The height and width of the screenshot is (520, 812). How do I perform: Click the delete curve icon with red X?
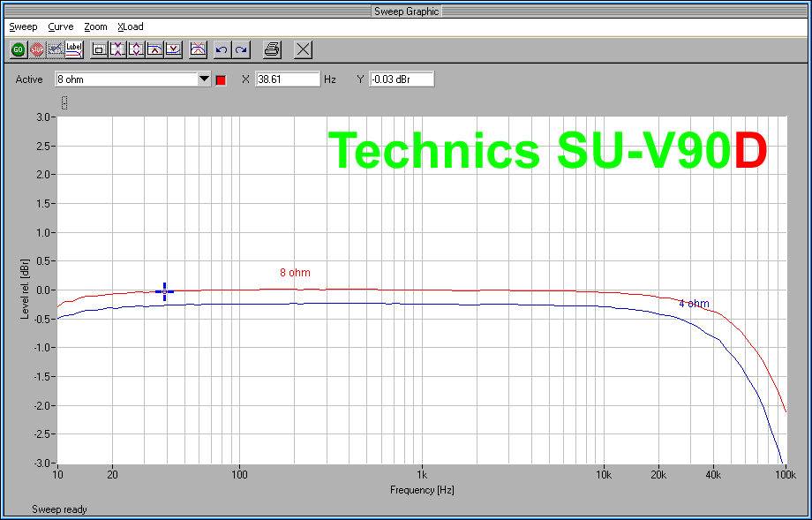point(199,49)
